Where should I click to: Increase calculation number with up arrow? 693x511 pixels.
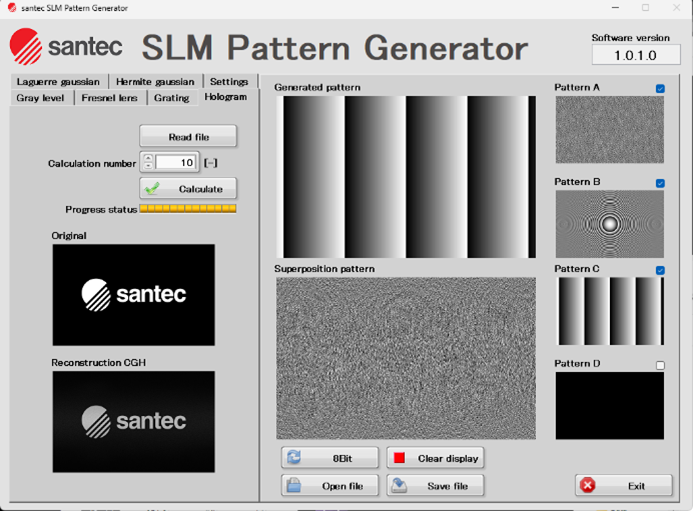click(x=148, y=158)
